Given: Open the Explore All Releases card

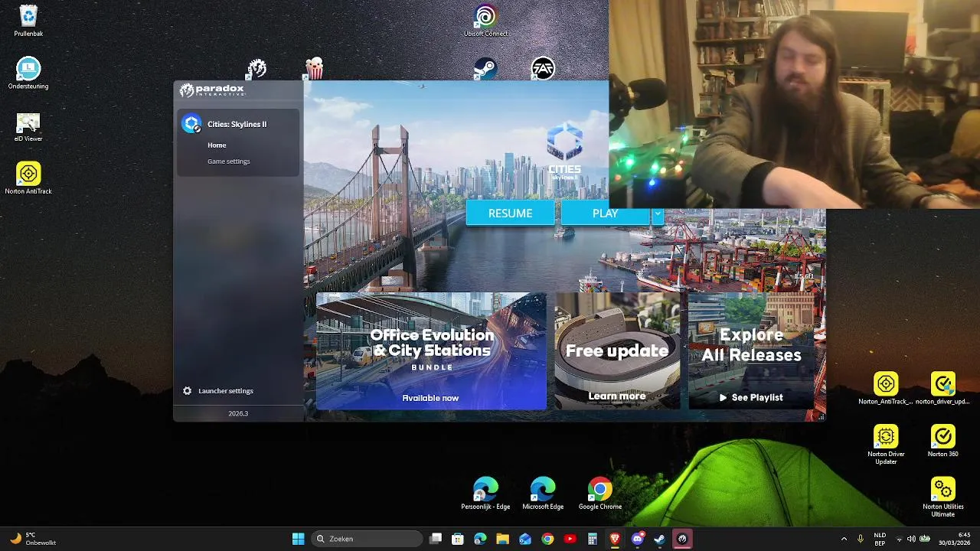Looking at the screenshot, I should 752,351.
